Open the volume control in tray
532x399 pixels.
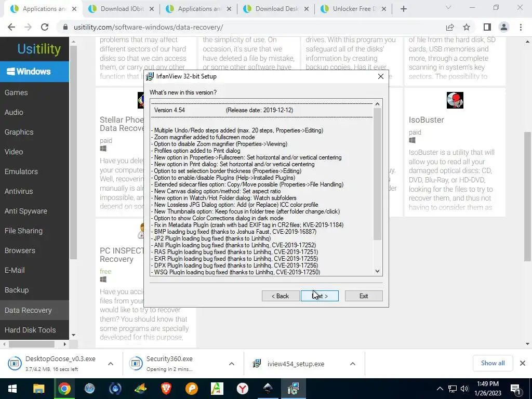click(464, 389)
